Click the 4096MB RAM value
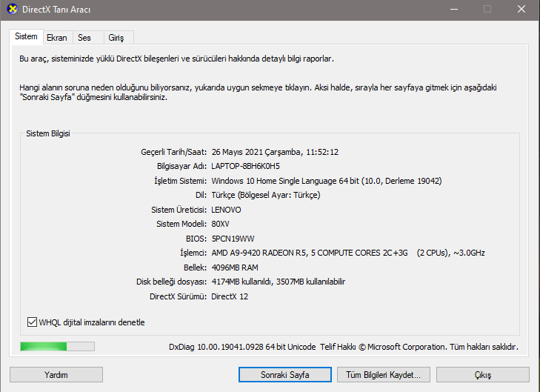Viewport: 540px width, 392px height. (x=235, y=268)
